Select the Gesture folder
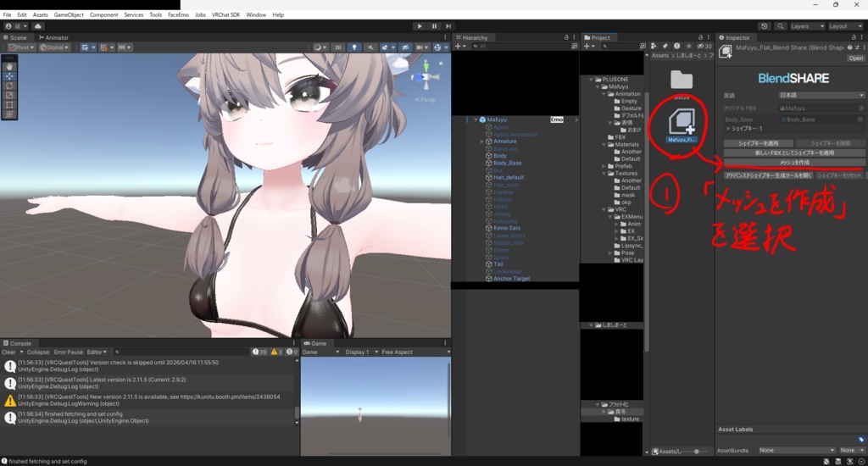Image resolution: width=868 pixels, height=466 pixels. click(x=627, y=108)
